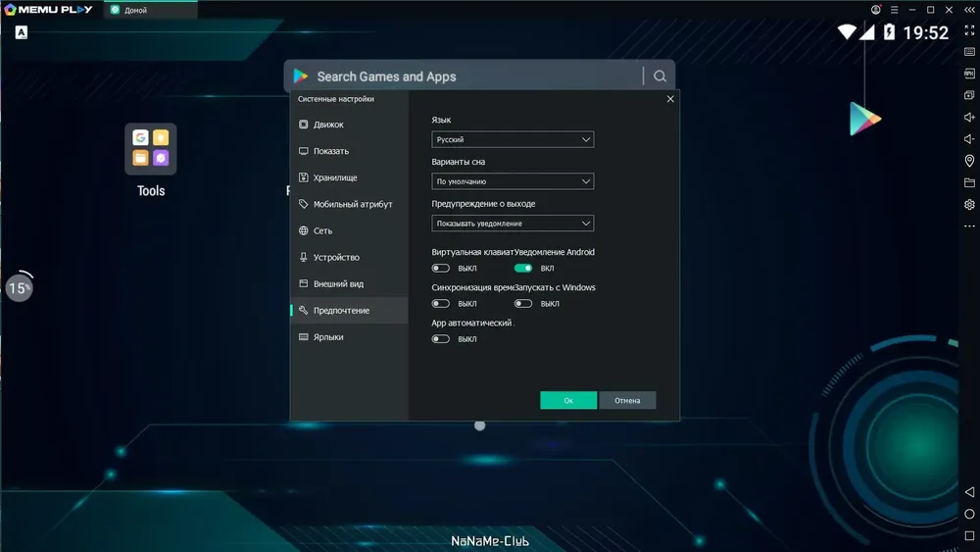Screen dimensions: 980x552
Task: Click the 15% floating progress circle
Action: (x=20, y=287)
